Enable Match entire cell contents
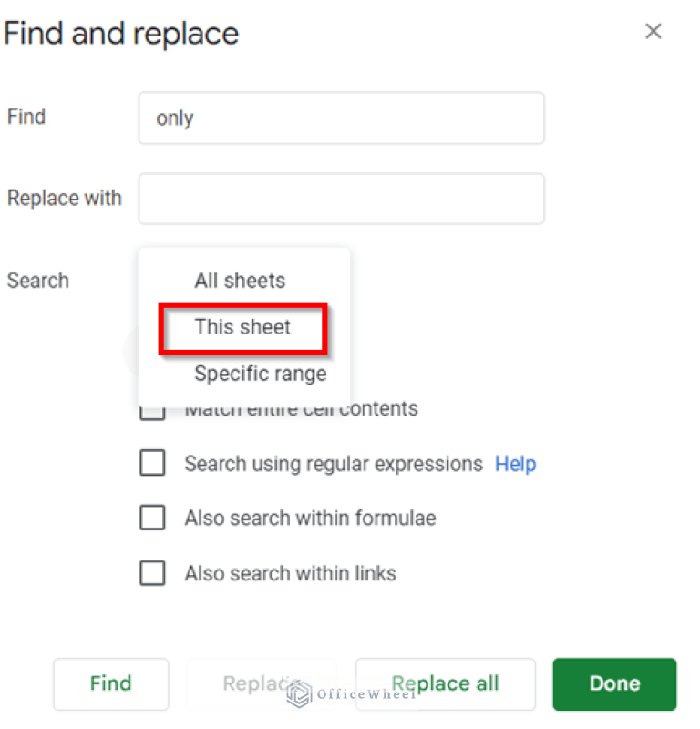 [x=152, y=409]
